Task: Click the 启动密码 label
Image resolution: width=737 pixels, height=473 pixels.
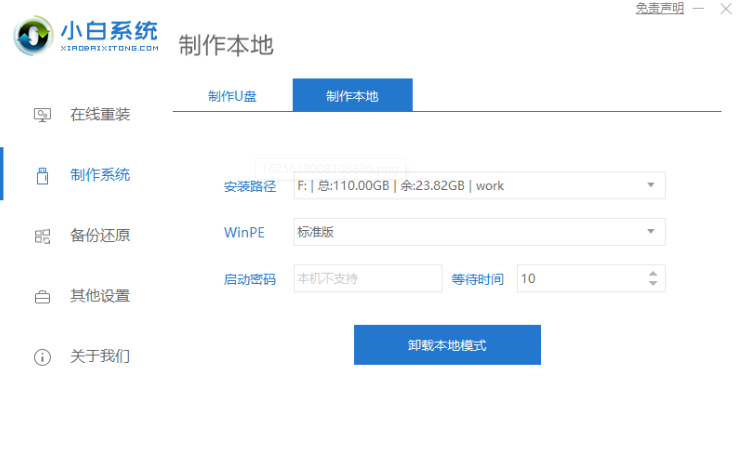Action: [x=250, y=279]
